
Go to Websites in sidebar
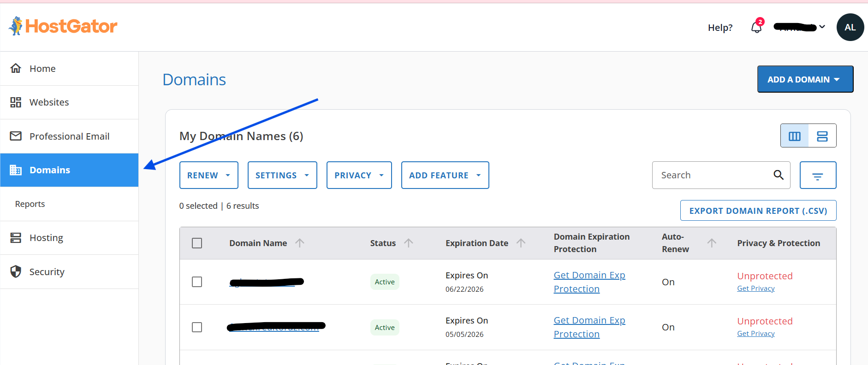click(49, 102)
